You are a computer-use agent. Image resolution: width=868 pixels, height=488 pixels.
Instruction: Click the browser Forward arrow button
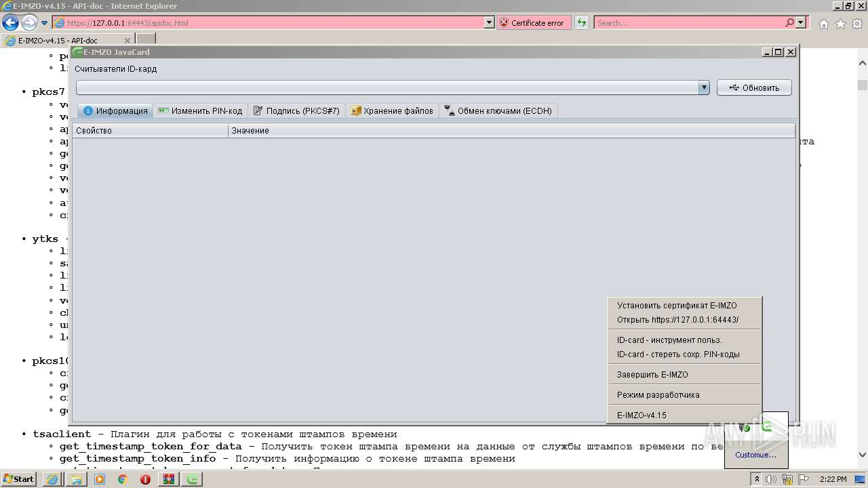[29, 23]
